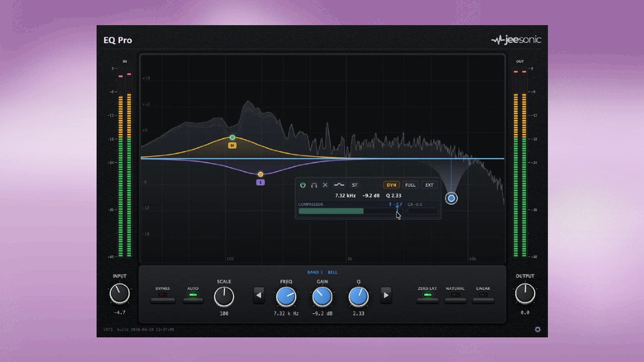Click the blue Q knob
Image resolution: width=644 pixels, height=362 pixels.
[x=359, y=297]
